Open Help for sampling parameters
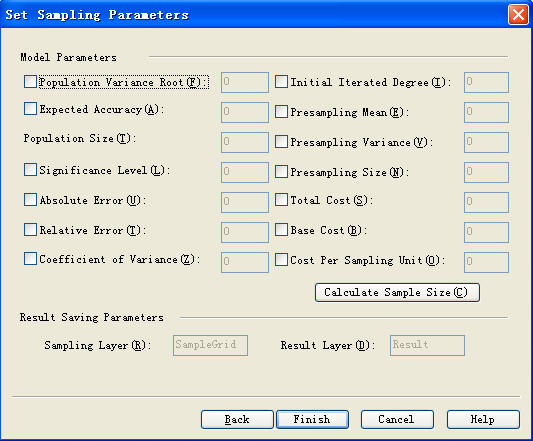The height and width of the screenshot is (441, 533). [483, 419]
